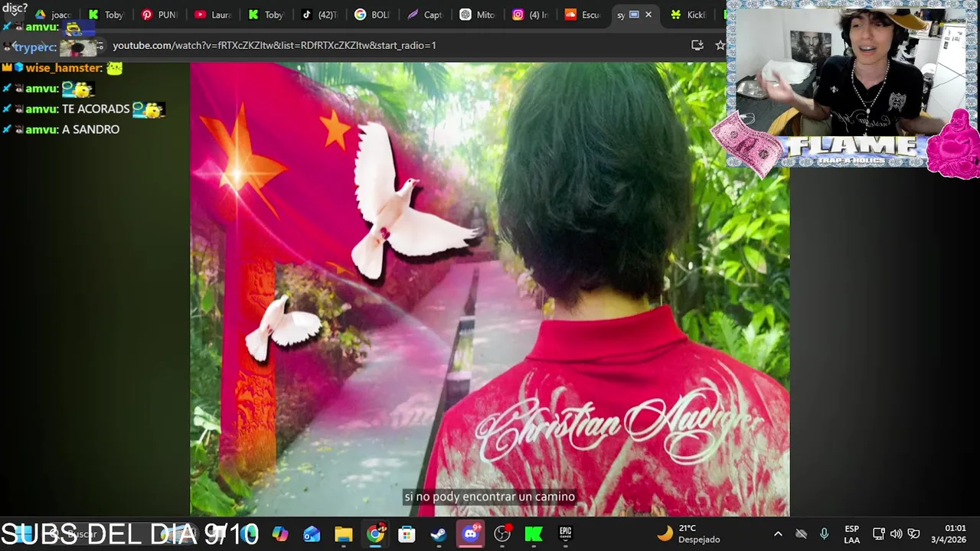Click the site info icon beside the URL
The image size is (980, 551).
99,46
